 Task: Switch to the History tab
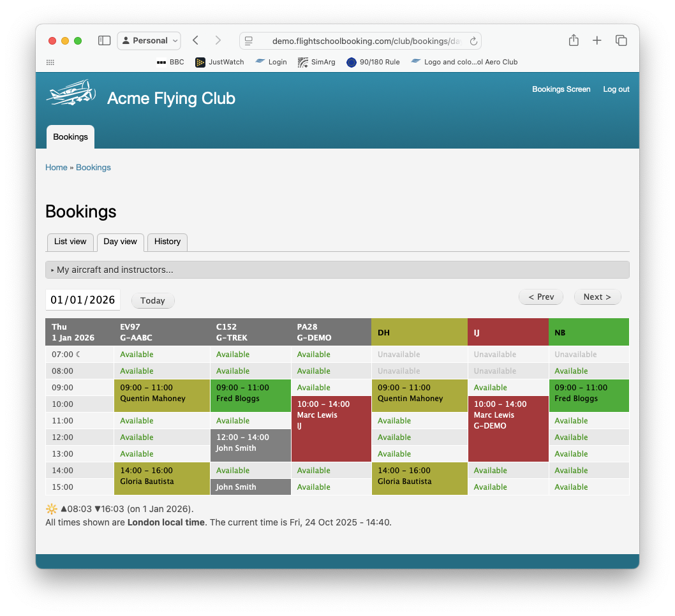pyautogui.click(x=167, y=242)
